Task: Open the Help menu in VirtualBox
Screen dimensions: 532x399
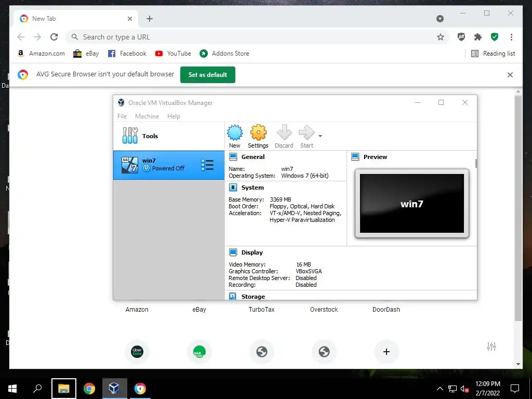Action: click(x=174, y=116)
